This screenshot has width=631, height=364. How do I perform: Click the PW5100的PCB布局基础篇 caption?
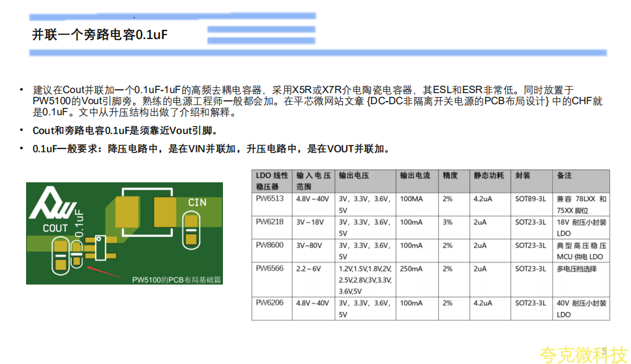tap(177, 279)
